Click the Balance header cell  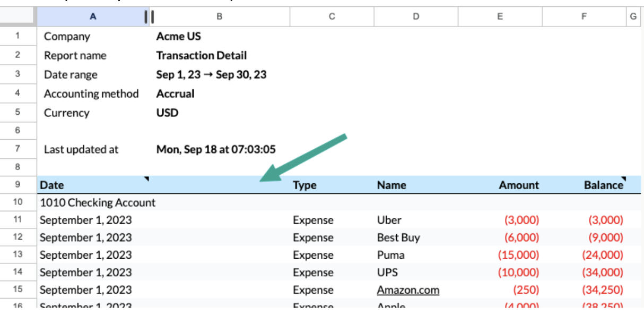(x=584, y=185)
